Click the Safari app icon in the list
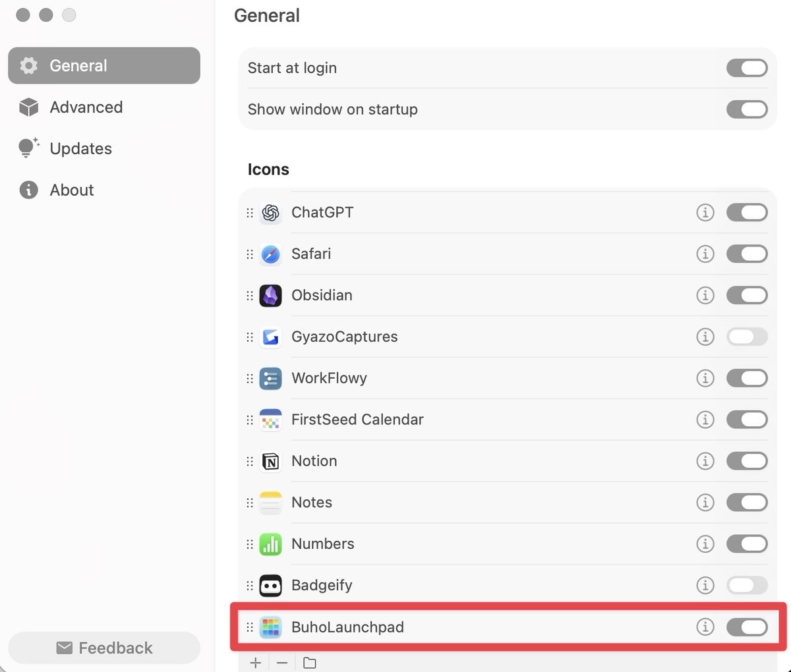The width and height of the screenshot is (791, 672). pyautogui.click(x=271, y=254)
